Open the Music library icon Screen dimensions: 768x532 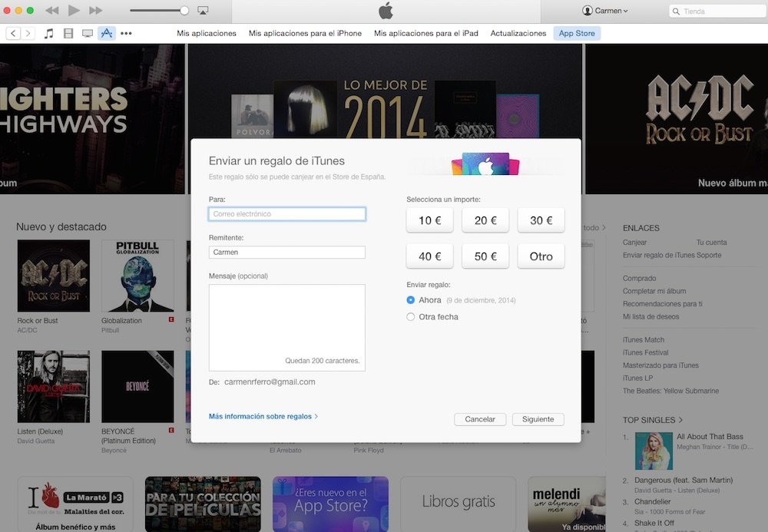48,33
